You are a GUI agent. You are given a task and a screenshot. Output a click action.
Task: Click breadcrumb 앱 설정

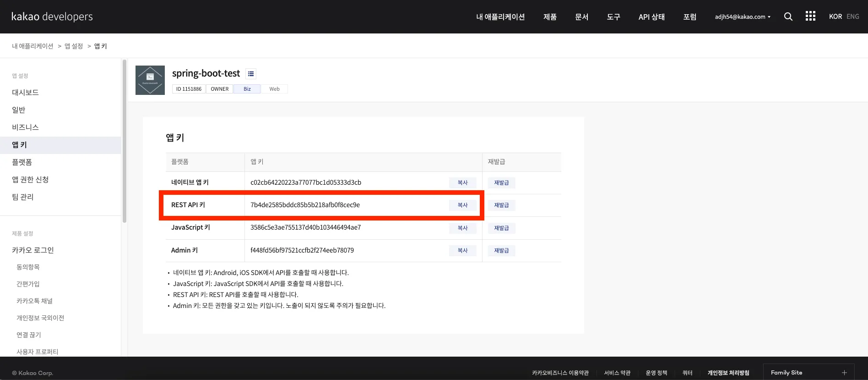click(74, 46)
